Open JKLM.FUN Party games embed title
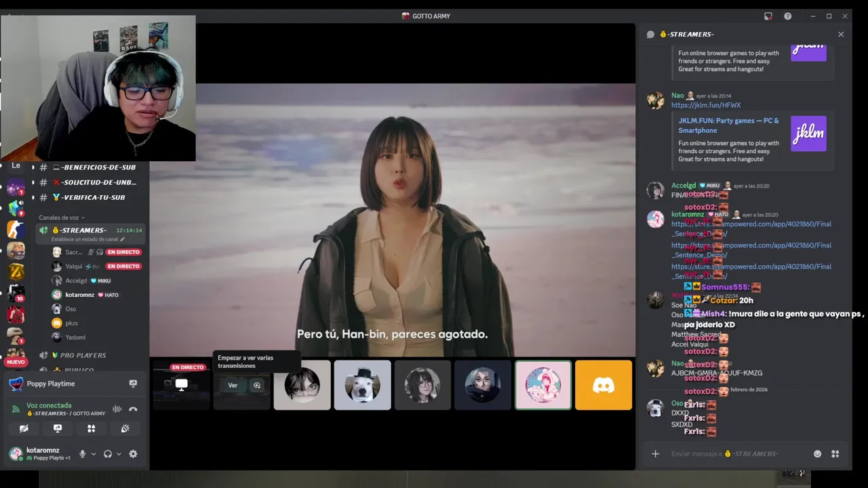 (728, 125)
